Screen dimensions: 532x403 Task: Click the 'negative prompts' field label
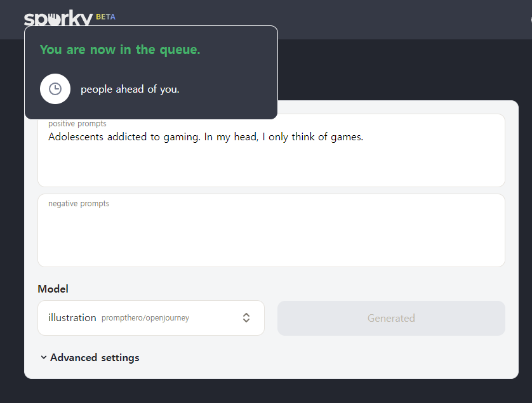79,204
